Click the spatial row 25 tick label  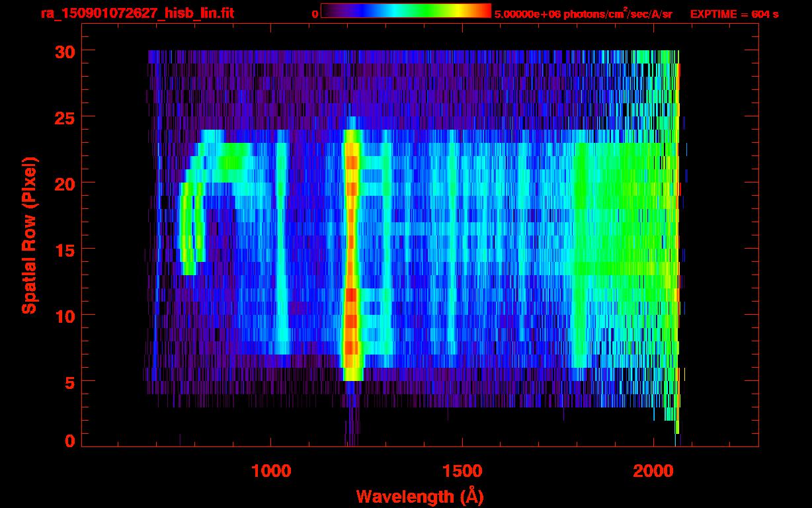coord(63,116)
